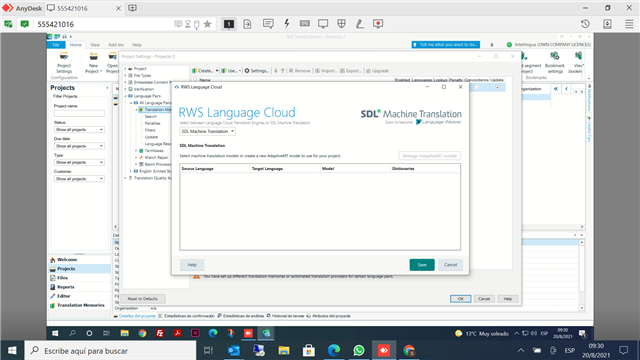The image size is (640, 360).
Task: Toggle the Concordance checkbox in translation memory row
Action: point(476,87)
